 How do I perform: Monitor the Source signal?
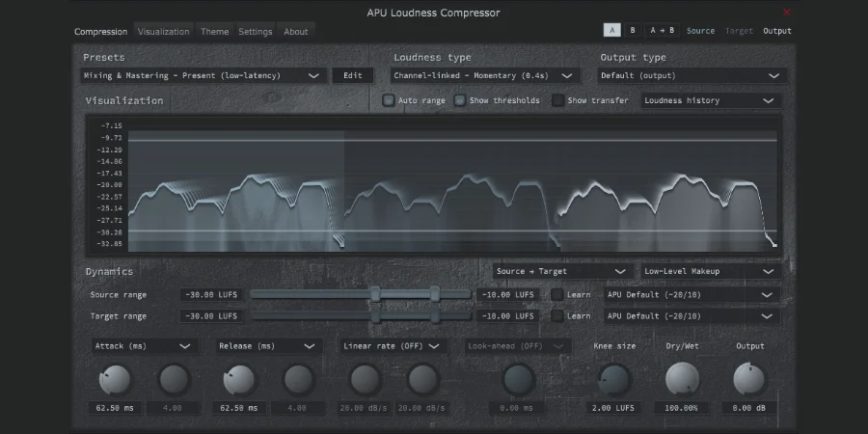click(700, 31)
